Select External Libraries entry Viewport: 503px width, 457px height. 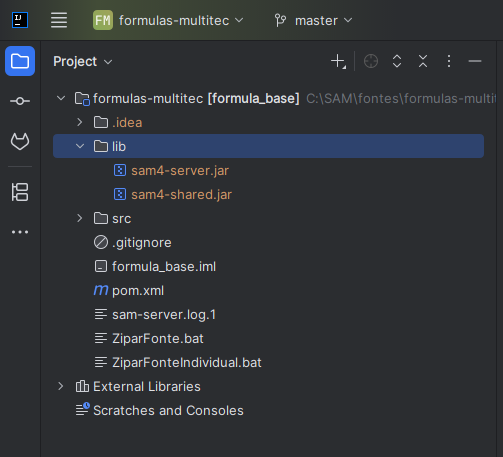pyautogui.click(x=147, y=386)
